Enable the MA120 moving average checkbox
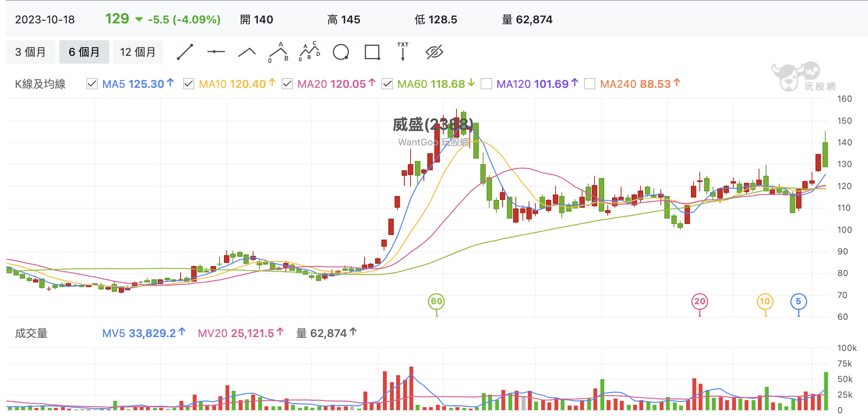 (486, 84)
